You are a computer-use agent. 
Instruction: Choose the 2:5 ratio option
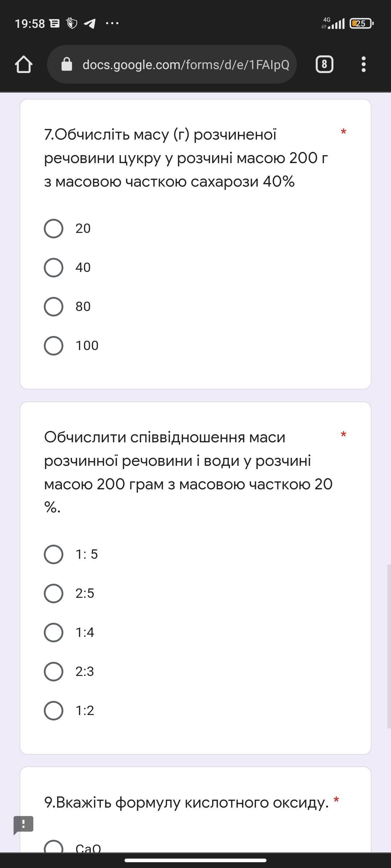point(54,593)
